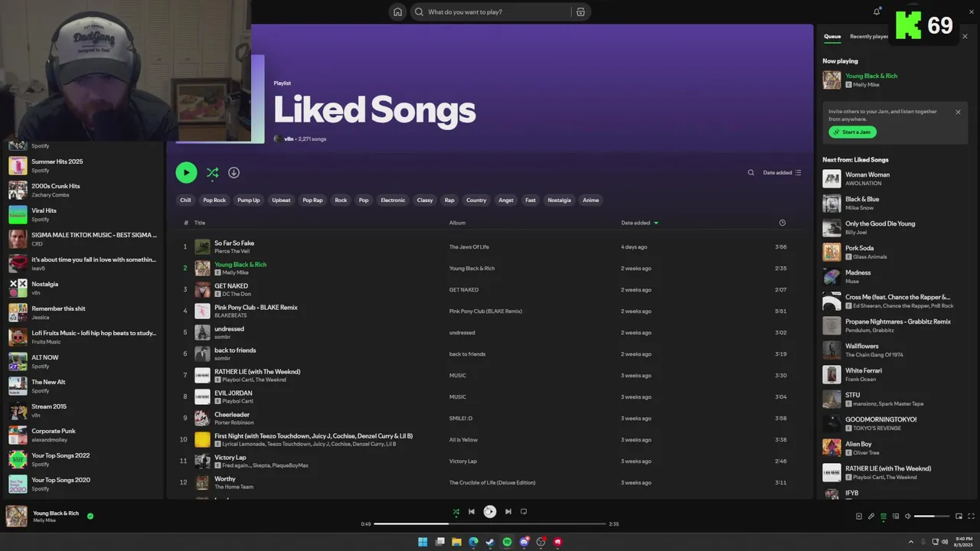The height and width of the screenshot is (551, 980).
Task: Open the Browse icon in search bar
Action: point(580,11)
